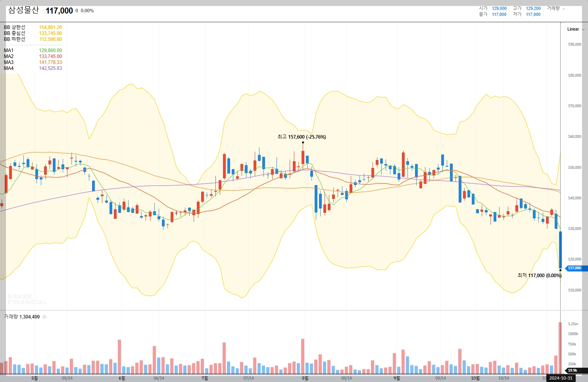
Task: Click the last blue candlestick dropping to 117,000
Action: click(560, 251)
